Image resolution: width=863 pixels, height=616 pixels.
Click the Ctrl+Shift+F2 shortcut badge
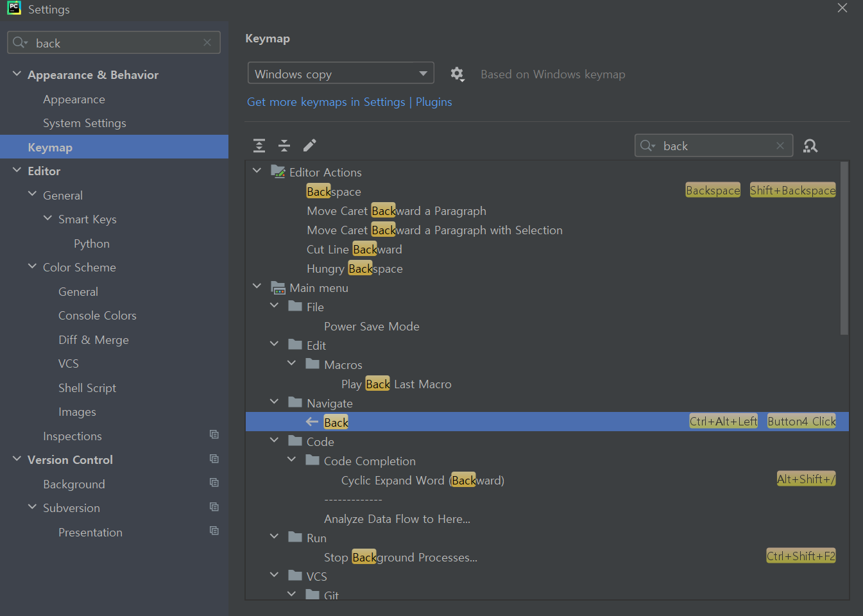801,556
